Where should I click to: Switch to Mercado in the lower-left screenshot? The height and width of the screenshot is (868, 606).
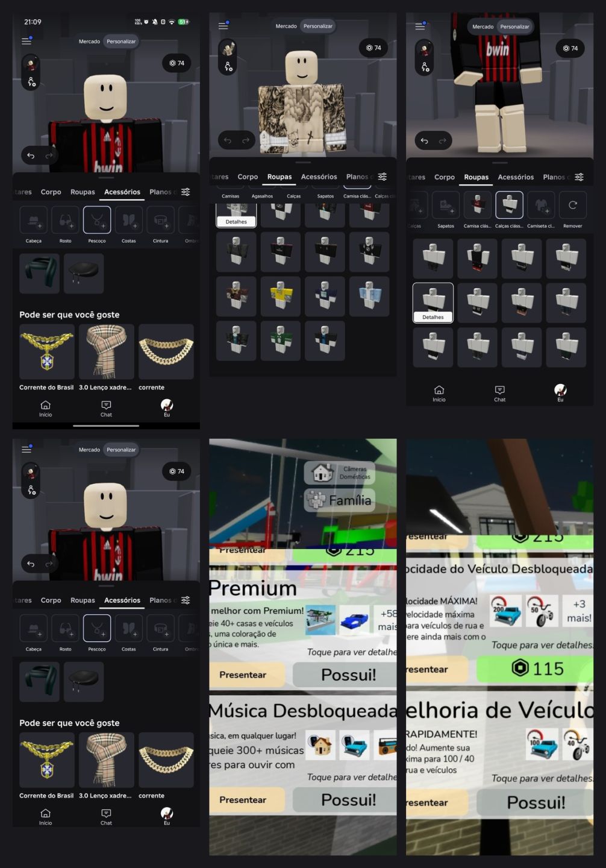click(89, 450)
